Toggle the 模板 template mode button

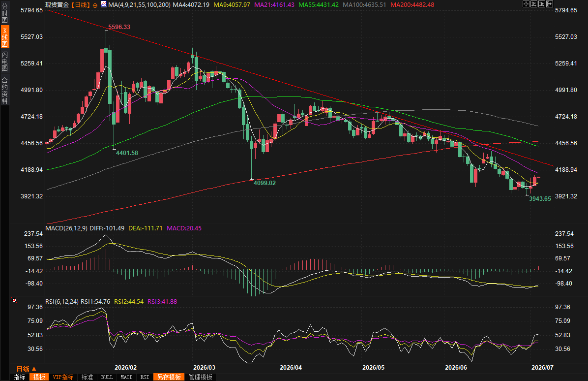coord(39,377)
